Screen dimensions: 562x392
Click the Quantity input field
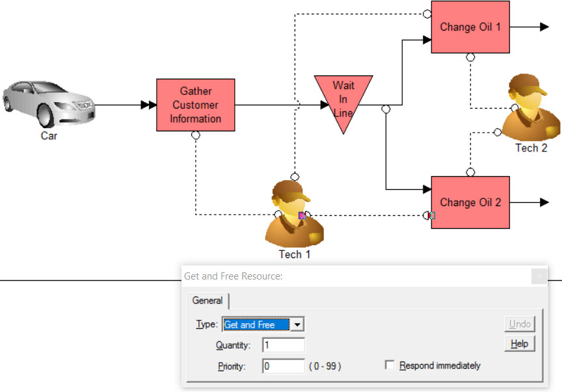click(x=284, y=345)
